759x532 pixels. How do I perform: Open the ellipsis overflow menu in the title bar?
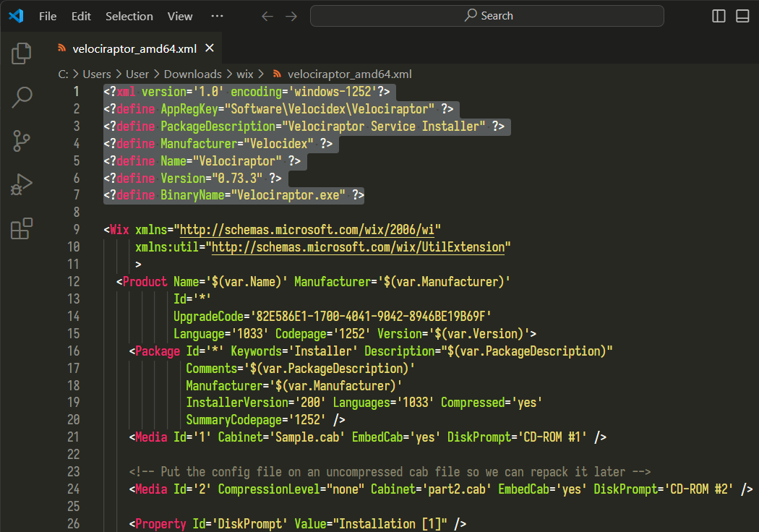pos(217,15)
